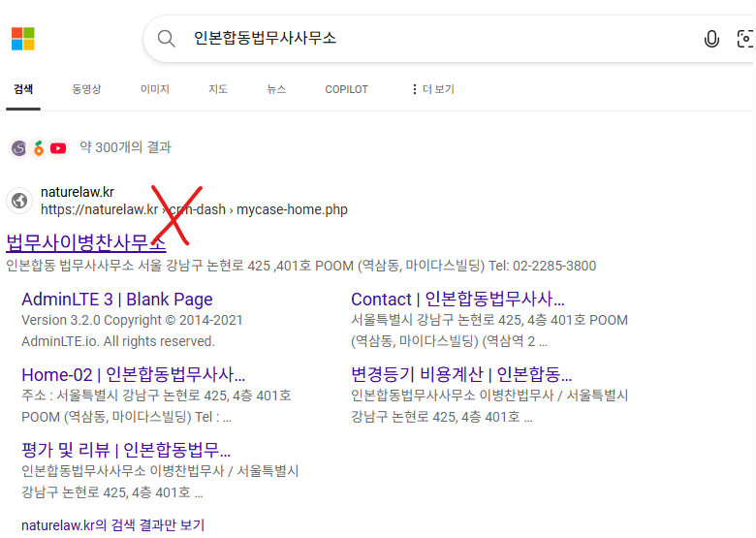Image resolution: width=756 pixels, height=538 pixels.
Task: Click the Version 3.2.0 Copyright text
Action: click(x=132, y=320)
